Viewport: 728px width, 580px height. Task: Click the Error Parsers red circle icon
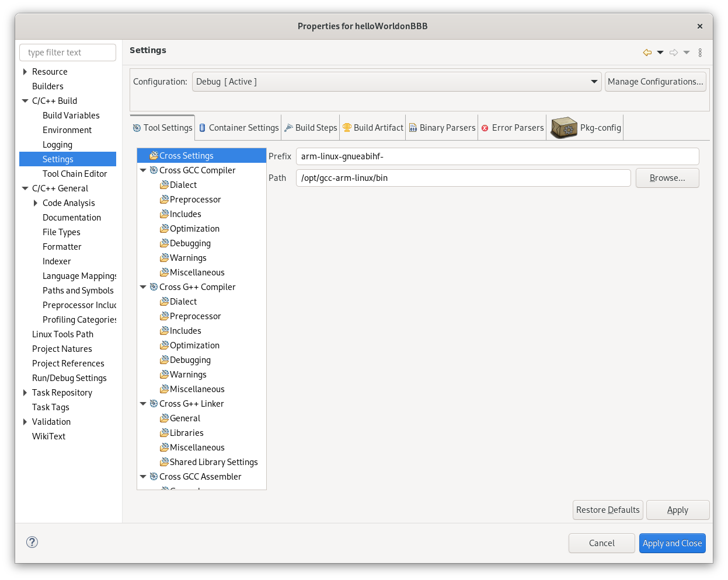(485, 127)
